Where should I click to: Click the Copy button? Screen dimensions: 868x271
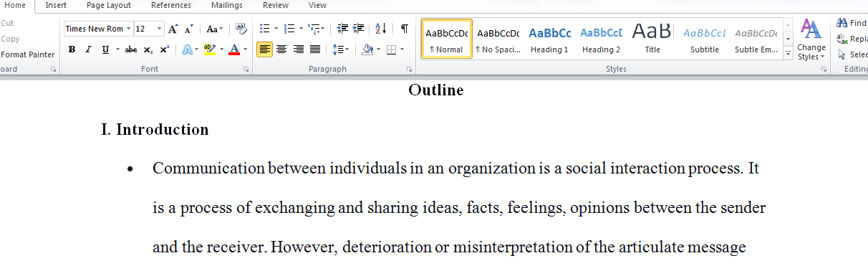(10, 39)
